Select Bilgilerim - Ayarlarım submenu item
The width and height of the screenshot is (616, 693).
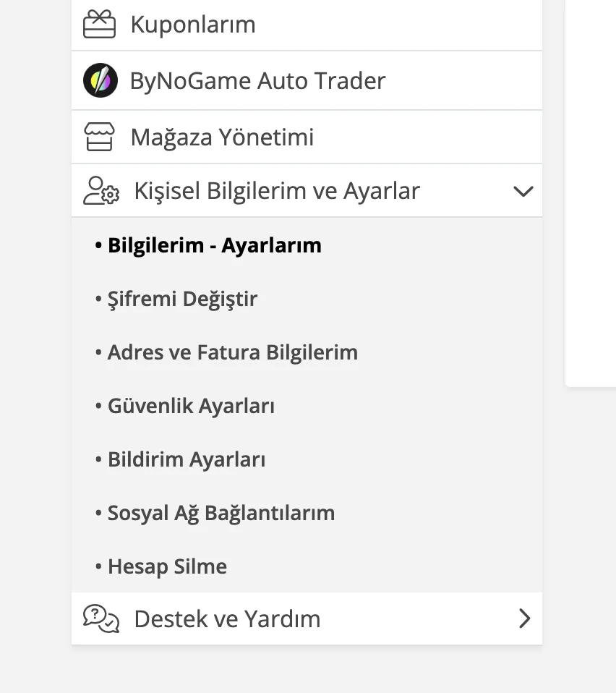214,245
